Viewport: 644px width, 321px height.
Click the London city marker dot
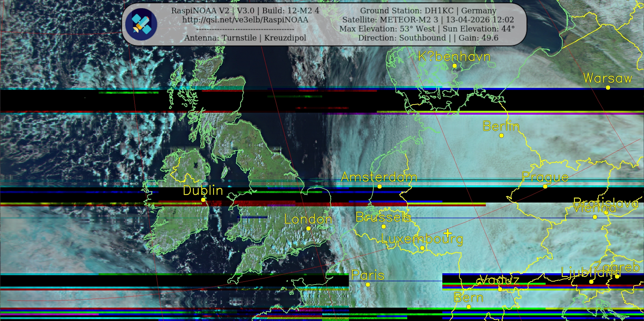point(308,229)
